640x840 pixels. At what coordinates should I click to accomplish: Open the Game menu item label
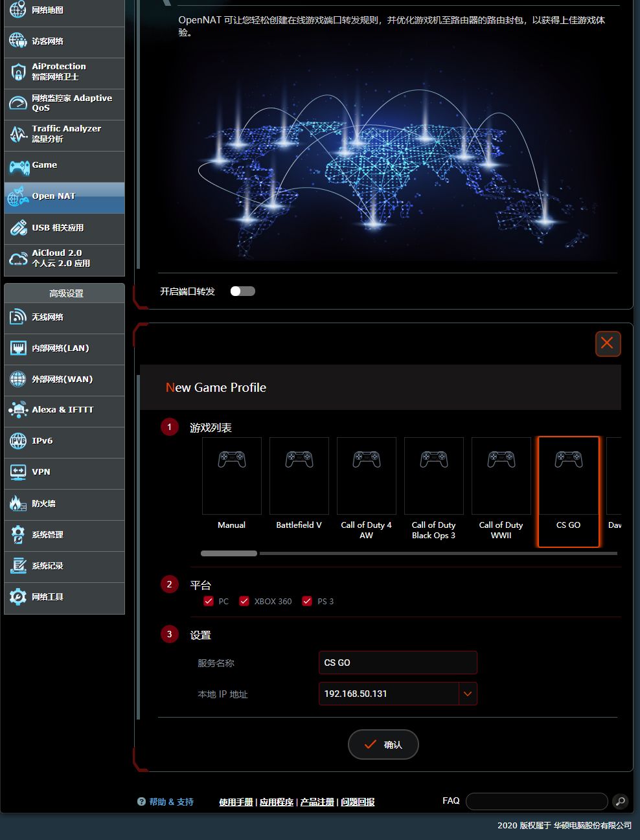pyautogui.click(x=45, y=165)
